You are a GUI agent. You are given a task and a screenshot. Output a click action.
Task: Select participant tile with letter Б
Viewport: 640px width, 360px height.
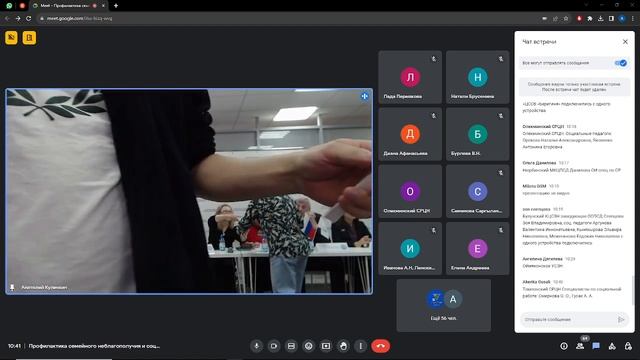click(x=477, y=134)
